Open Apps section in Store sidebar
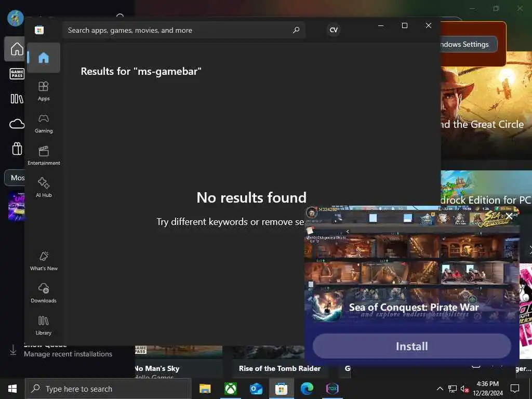The image size is (532, 399). click(44, 91)
